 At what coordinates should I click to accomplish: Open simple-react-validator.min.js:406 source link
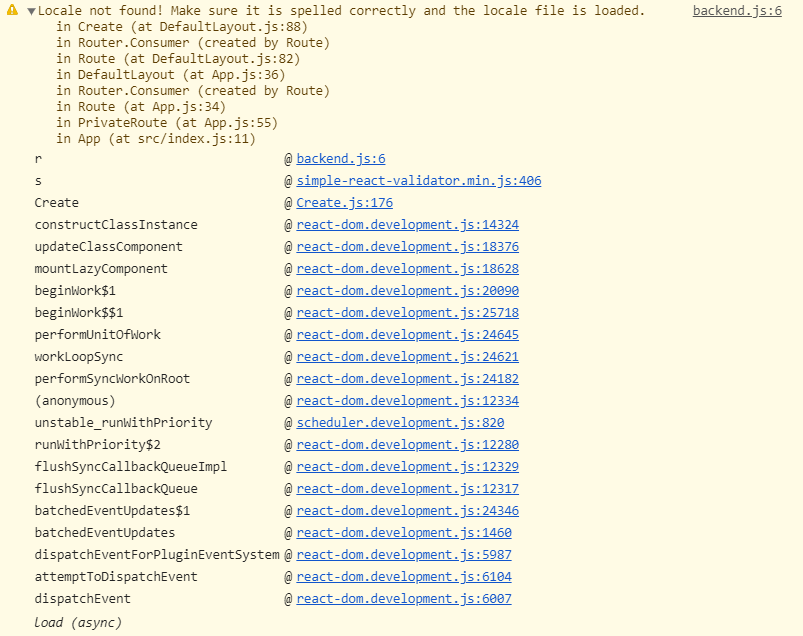[x=418, y=180]
